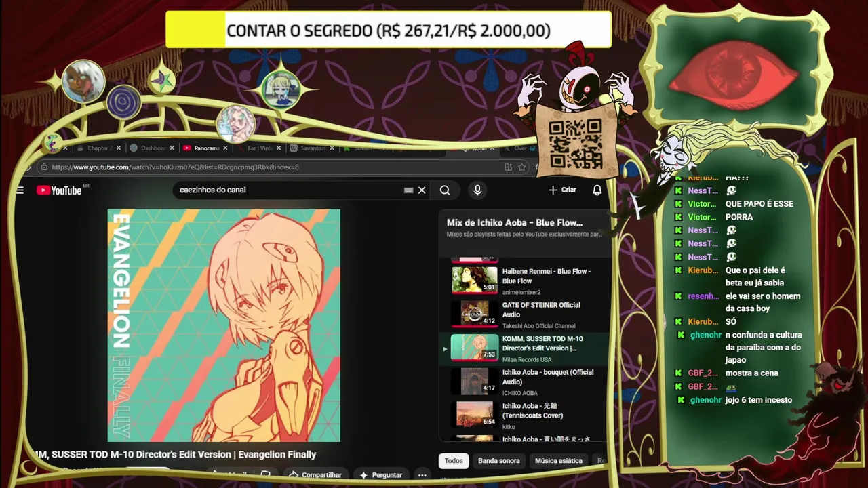Close the 'Dashboard' tab
This screenshot has height=488, width=868.
tap(172, 148)
